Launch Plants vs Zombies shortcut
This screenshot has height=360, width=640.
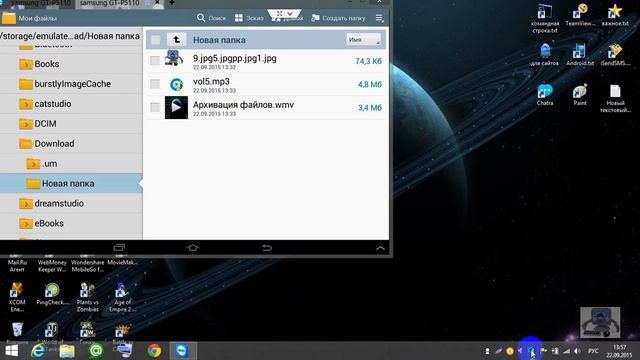(87, 297)
